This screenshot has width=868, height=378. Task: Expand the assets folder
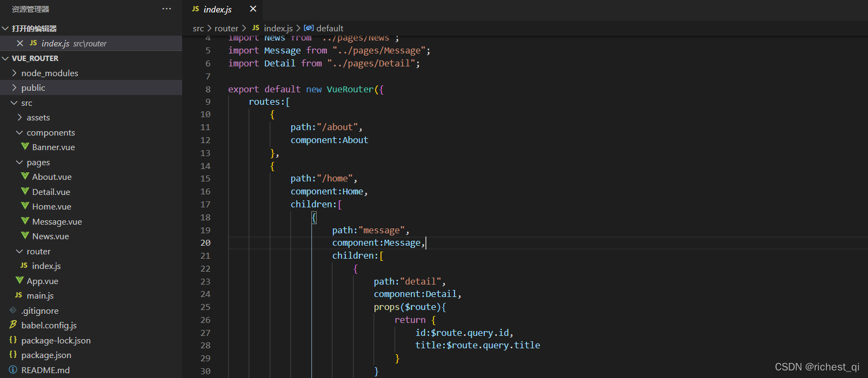pyautogui.click(x=20, y=117)
